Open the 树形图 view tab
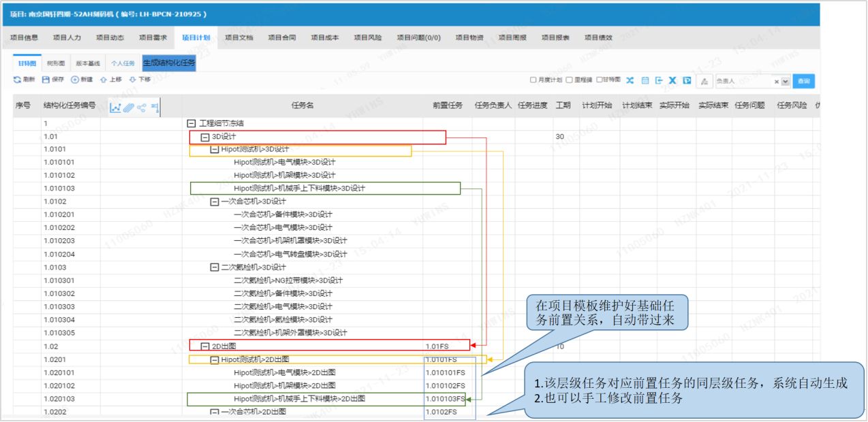 click(56, 63)
